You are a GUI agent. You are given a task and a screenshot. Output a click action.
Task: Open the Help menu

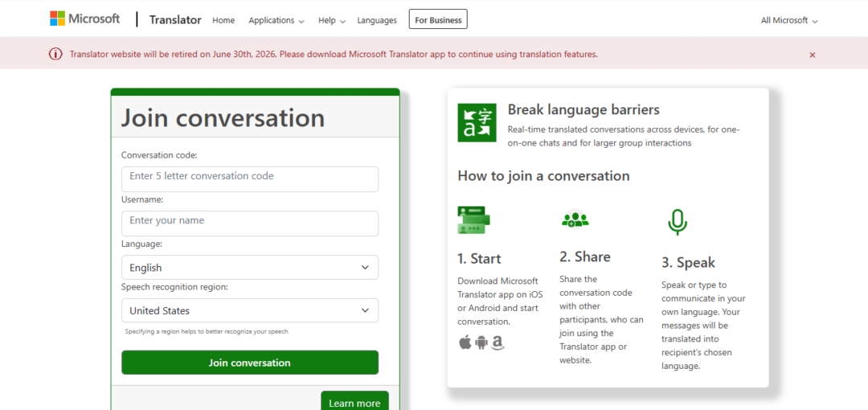331,20
